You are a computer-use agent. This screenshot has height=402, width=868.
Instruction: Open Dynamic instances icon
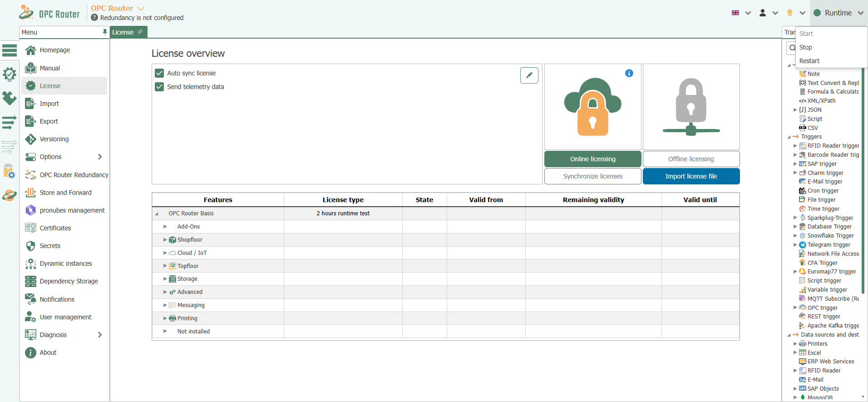tap(30, 263)
